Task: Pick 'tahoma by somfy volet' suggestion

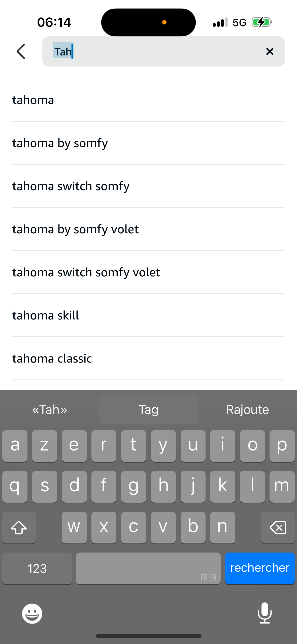Action: pos(75,229)
